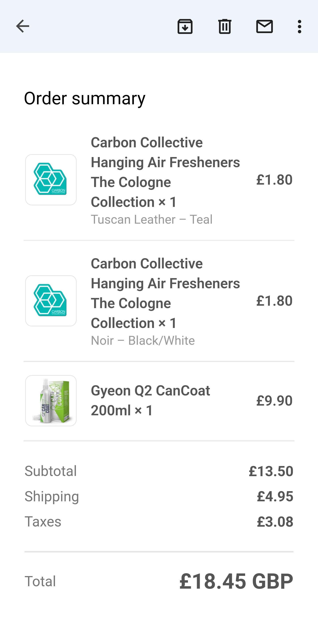Open the Tuscan Leather air freshener thumbnail
318x644 pixels.
coord(51,180)
